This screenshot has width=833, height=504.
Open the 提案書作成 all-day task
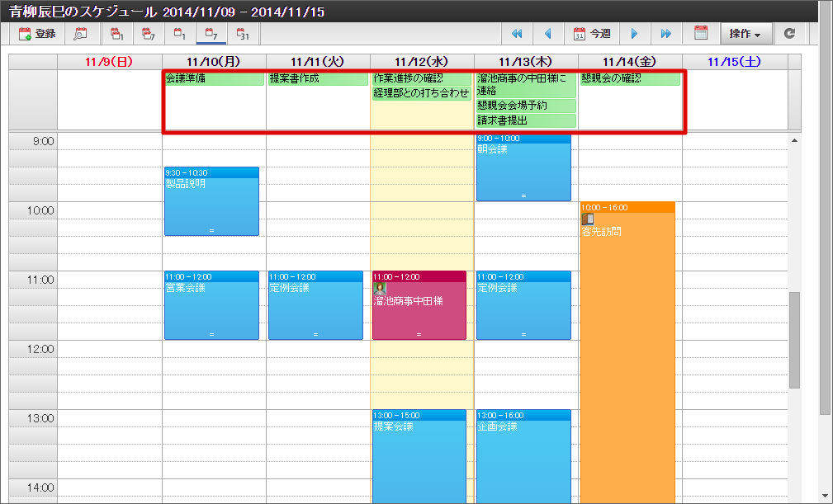318,78
